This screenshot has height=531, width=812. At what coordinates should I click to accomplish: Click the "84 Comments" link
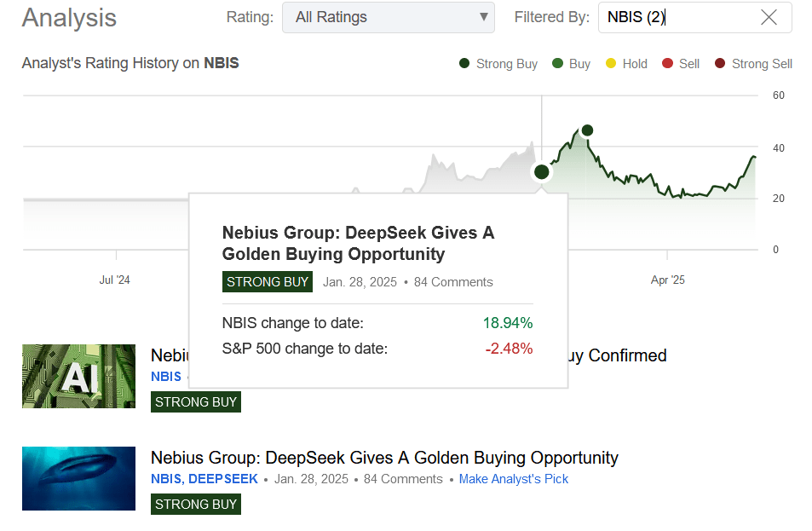(x=402, y=479)
